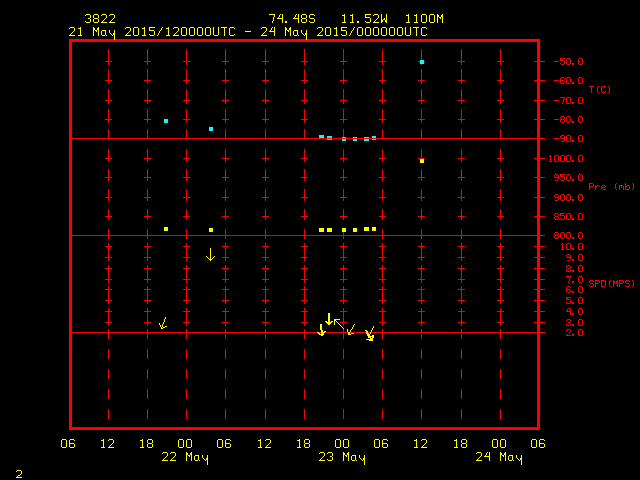Click the T(C) axis label

click(x=599, y=90)
